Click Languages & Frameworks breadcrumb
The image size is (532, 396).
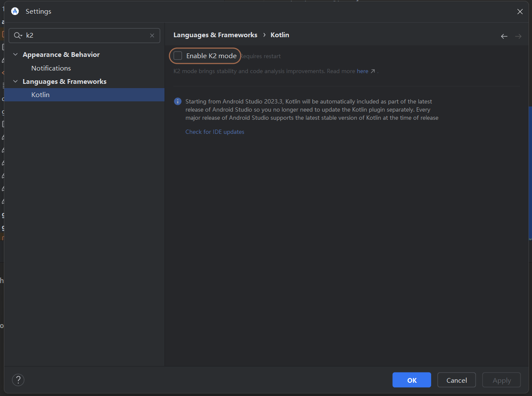pos(215,35)
